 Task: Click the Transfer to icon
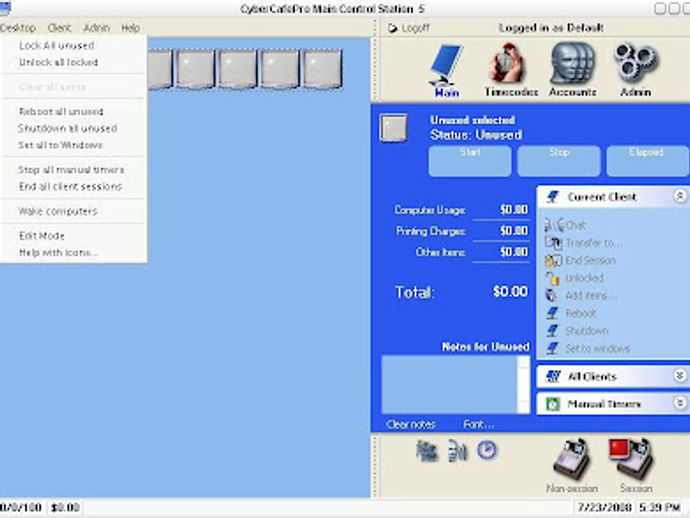[553, 242]
